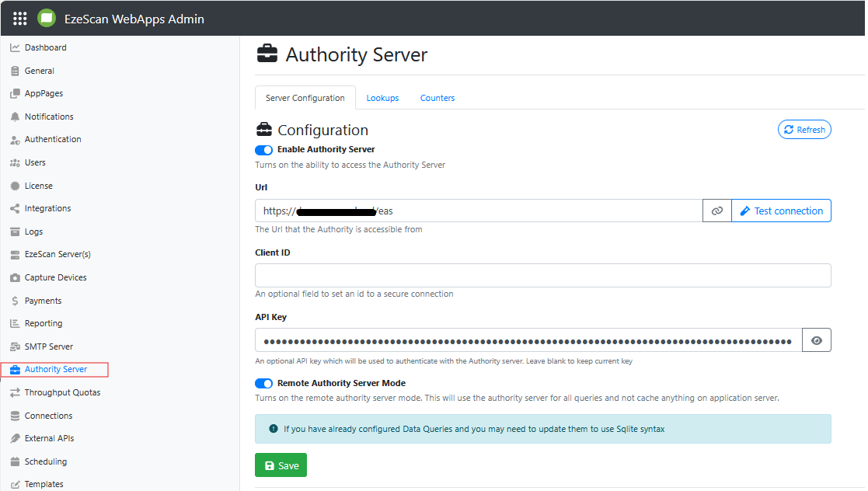Viewport: 868px width, 491px height.
Task: Click the green EzeScan logo icon
Action: 47,19
